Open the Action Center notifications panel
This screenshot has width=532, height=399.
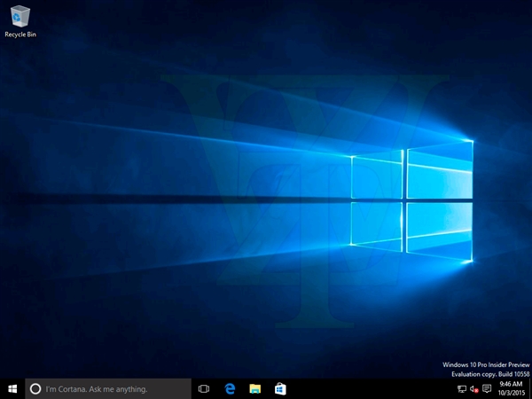pyautogui.click(x=487, y=388)
